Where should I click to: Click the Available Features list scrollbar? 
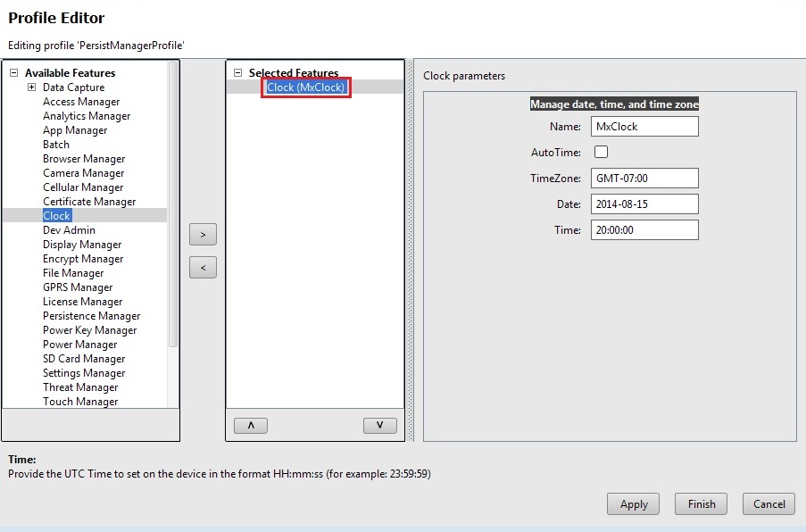pos(173,205)
